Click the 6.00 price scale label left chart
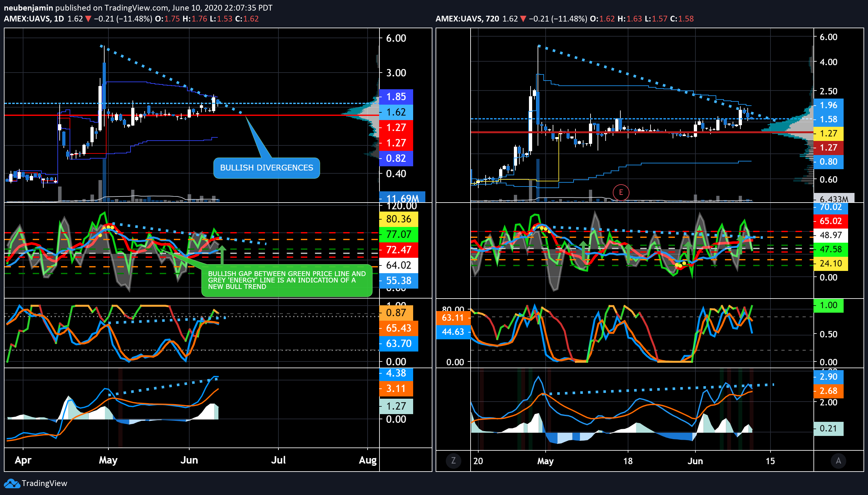Screen dimensions: 868x495 396,38
